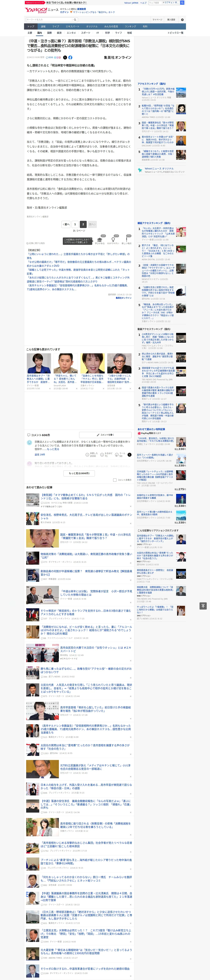Click the 共感した reaction on first comment
Image resolution: width=210 pixels, height=980 pixels.
pyautogui.click(x=92, y=455)
